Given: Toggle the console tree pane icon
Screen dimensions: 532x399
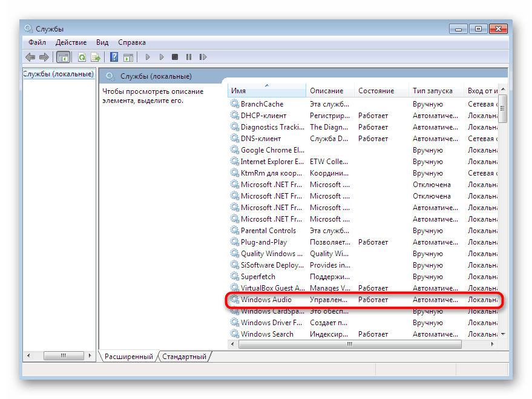Looking at the screenshot, I should pos(63,57).
